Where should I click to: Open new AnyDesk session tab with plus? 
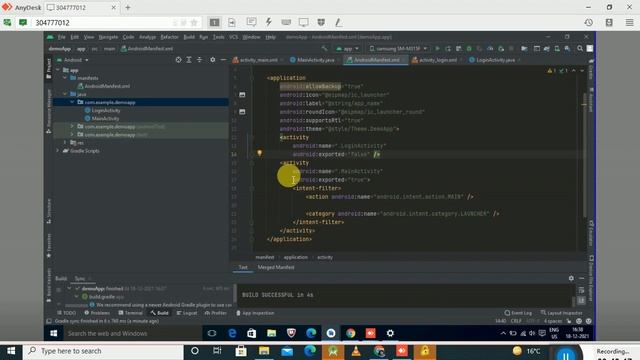tap(128, 7)
